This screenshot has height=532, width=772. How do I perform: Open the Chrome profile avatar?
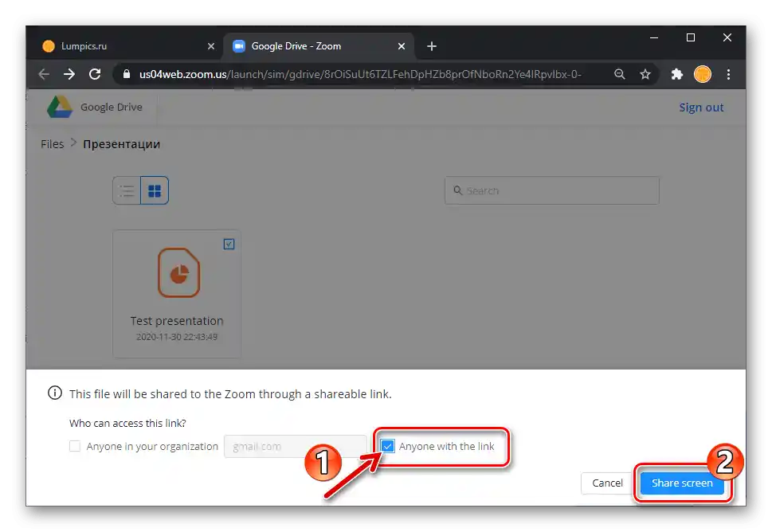[x=703, y=74]
